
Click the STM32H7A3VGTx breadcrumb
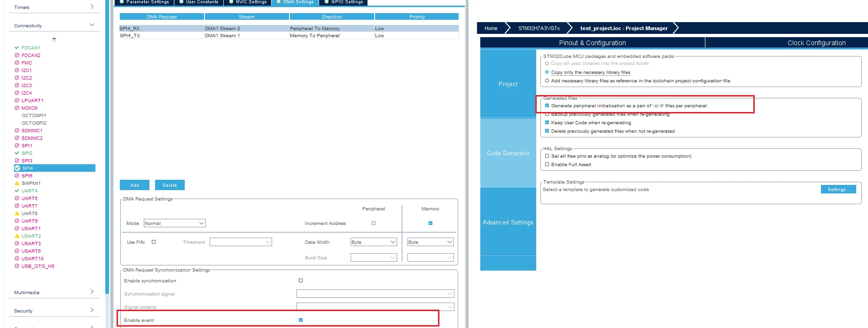click(539, 28)
